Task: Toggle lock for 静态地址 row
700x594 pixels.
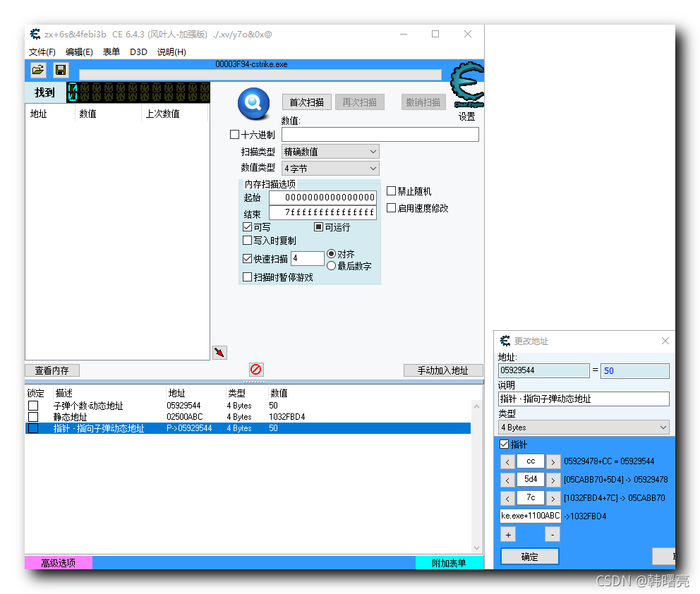Action: (x=33, y=417)
